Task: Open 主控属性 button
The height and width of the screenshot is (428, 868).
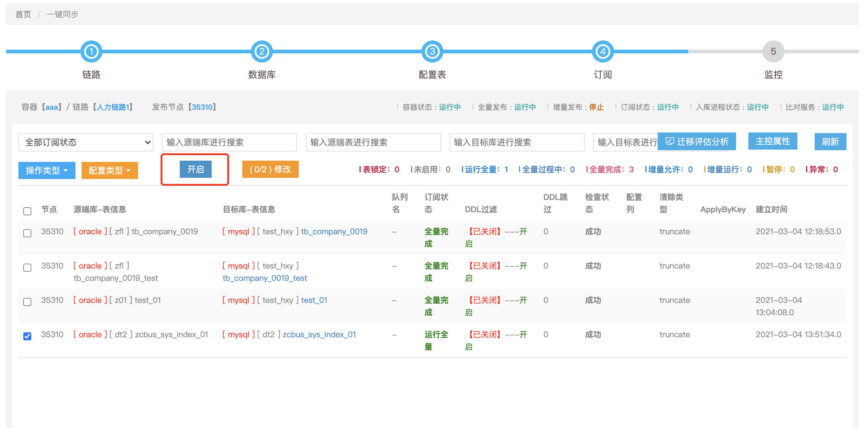Action: [773, 141]
